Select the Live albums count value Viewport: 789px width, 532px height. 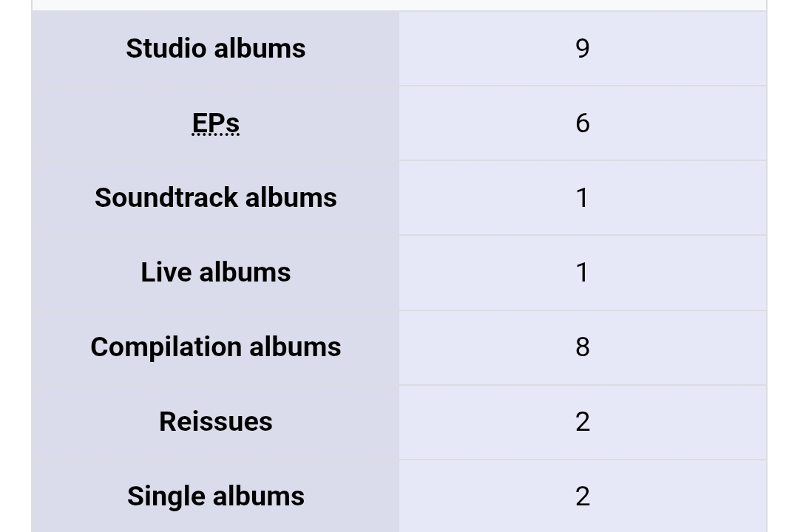[582, 273]
